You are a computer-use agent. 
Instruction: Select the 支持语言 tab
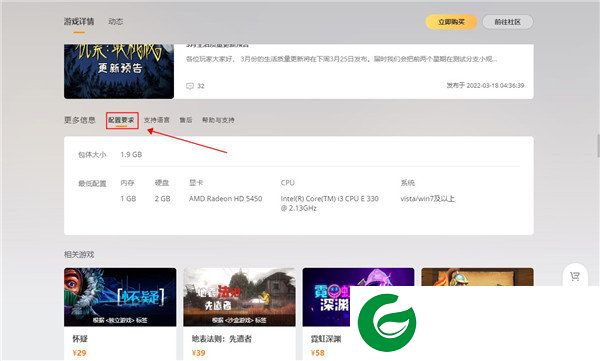[157, 120]
